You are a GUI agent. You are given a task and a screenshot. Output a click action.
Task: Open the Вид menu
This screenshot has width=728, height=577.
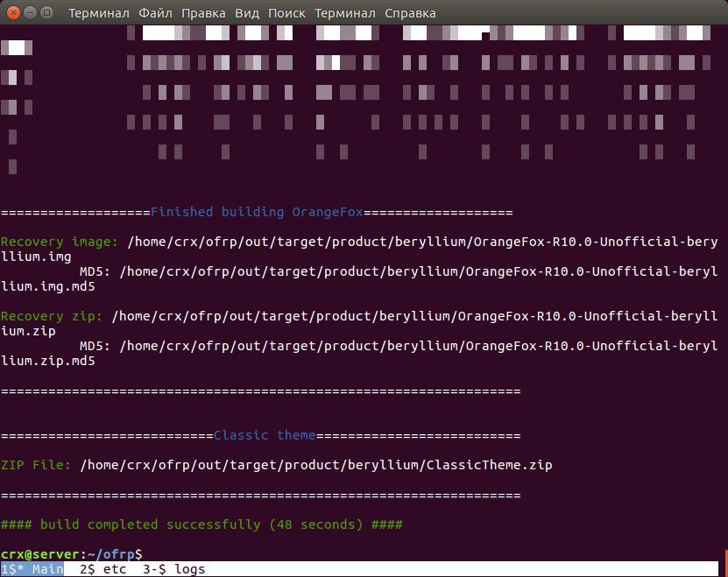coord(246,13)
